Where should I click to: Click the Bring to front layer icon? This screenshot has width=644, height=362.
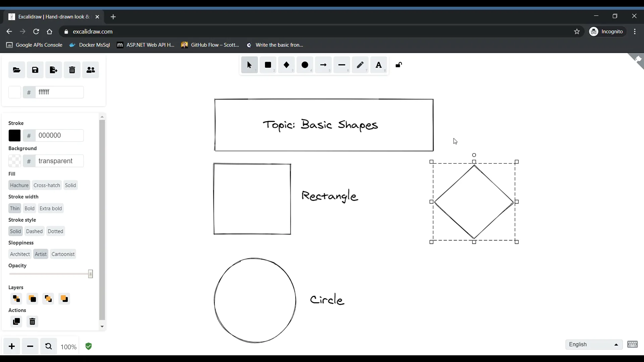pyautogui.click(x=64, y=299)
